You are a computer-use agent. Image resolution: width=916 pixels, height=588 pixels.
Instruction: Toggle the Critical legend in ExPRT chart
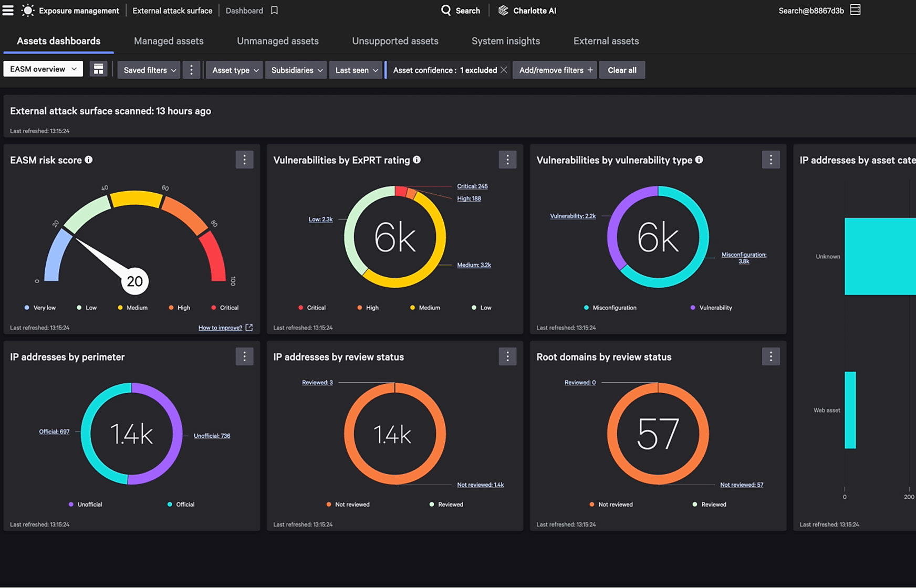(312, 308)
